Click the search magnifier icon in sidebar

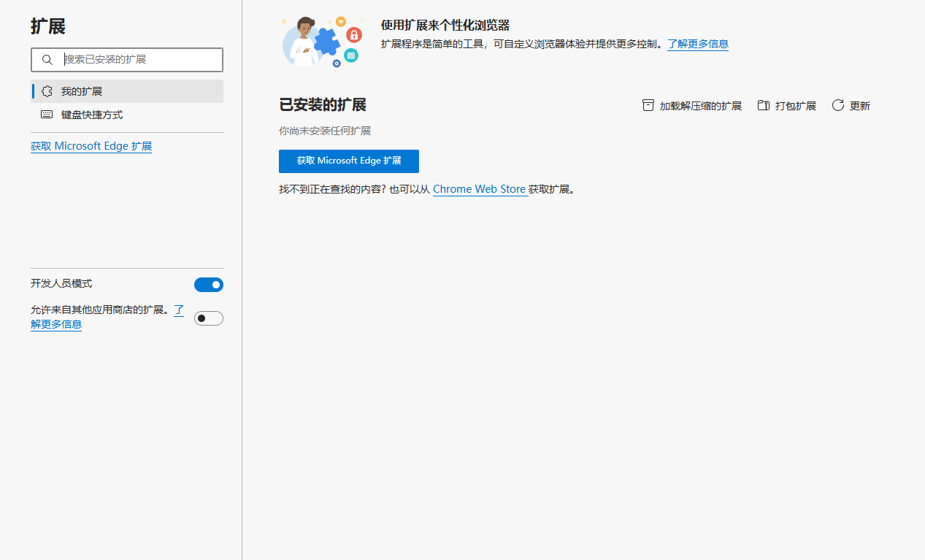(x=47, y=60)
